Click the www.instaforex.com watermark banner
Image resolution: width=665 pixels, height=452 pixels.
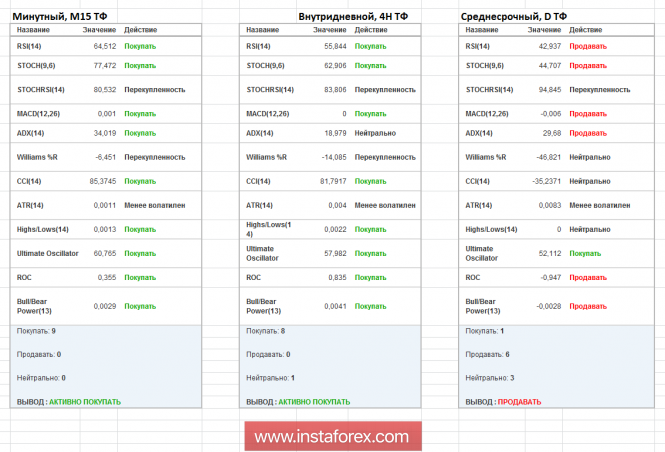332,436
